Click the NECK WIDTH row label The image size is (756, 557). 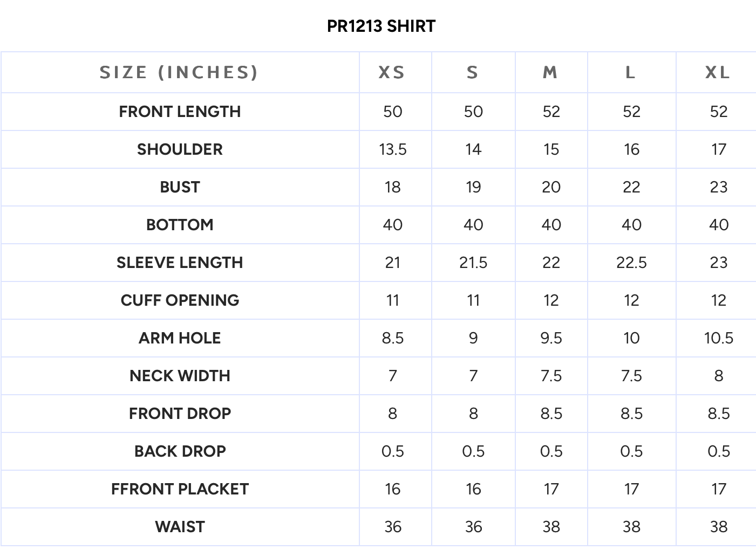click(x=180, y=376)
